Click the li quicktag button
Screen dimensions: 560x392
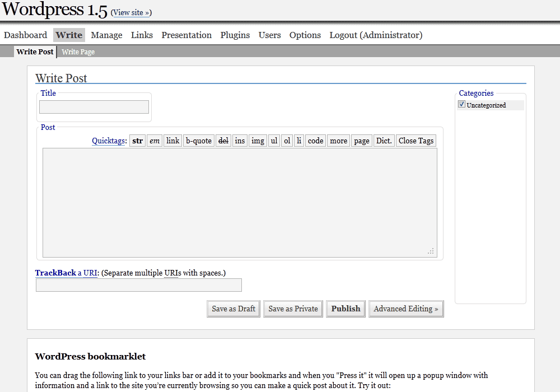coord(299,141)
